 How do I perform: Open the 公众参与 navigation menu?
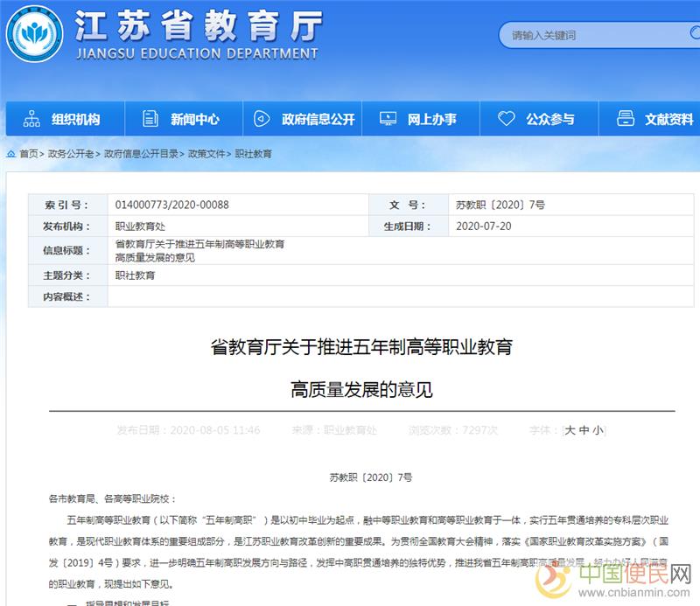pyautogui.click(x=549, y=119)
